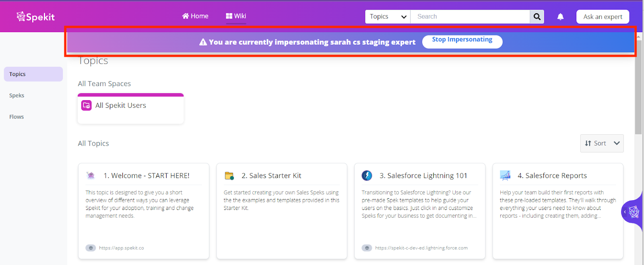
Task: Open the app.spekit.co link
Action: [x=121, y=248]
